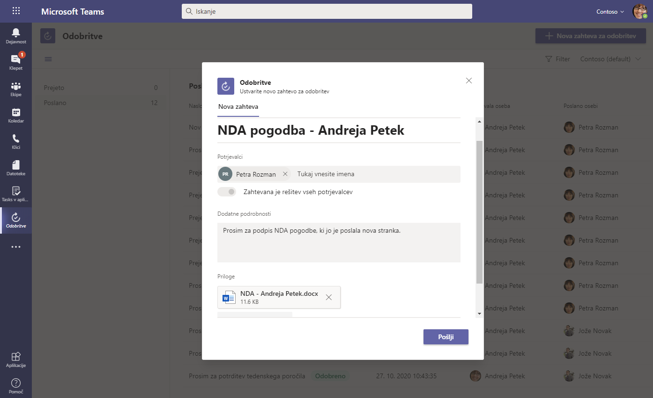Click the Iskanje search box
The image size is (653, 398).
pyautogui.click(x=326, y=11)
